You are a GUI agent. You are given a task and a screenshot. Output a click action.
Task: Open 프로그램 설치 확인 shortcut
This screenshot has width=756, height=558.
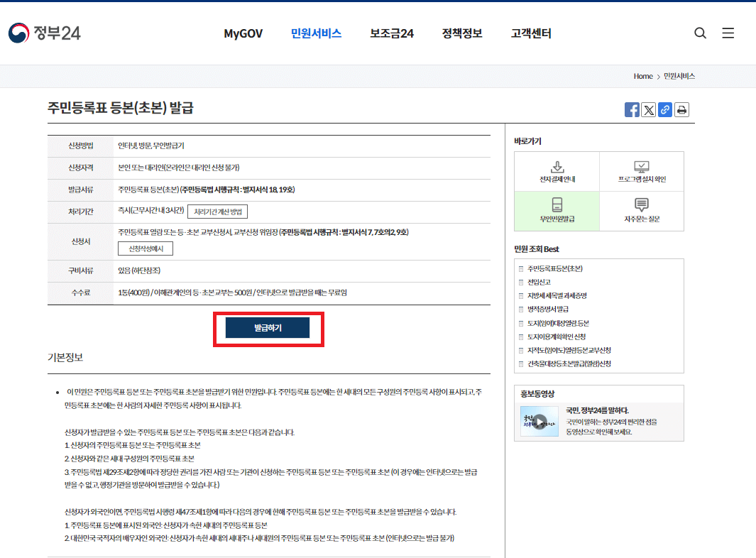click(x=642, y=172)
